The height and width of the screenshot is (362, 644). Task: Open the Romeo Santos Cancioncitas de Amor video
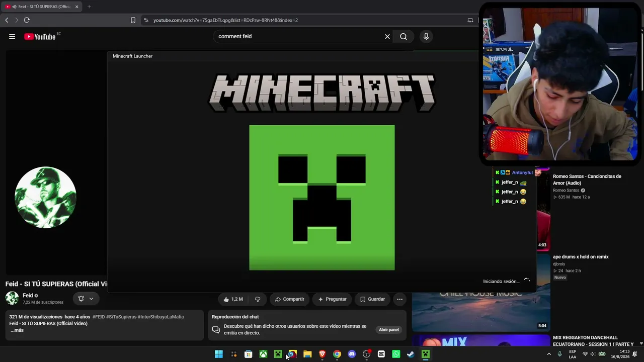tap(587, 179)
